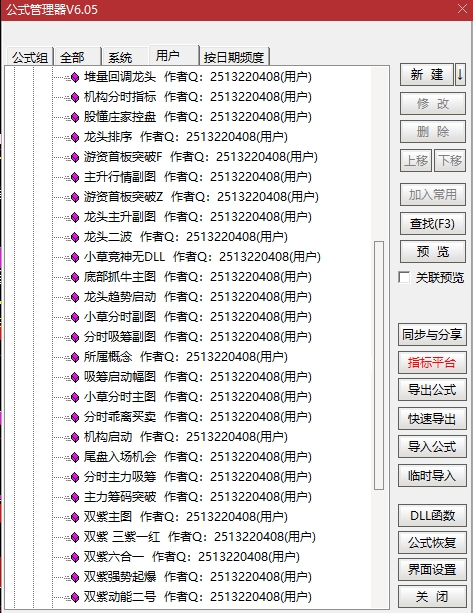Image resolution: width=473 pixels, height=613 pixels.
Task: Select the icon beside 双紫主图
Action: 75,517
